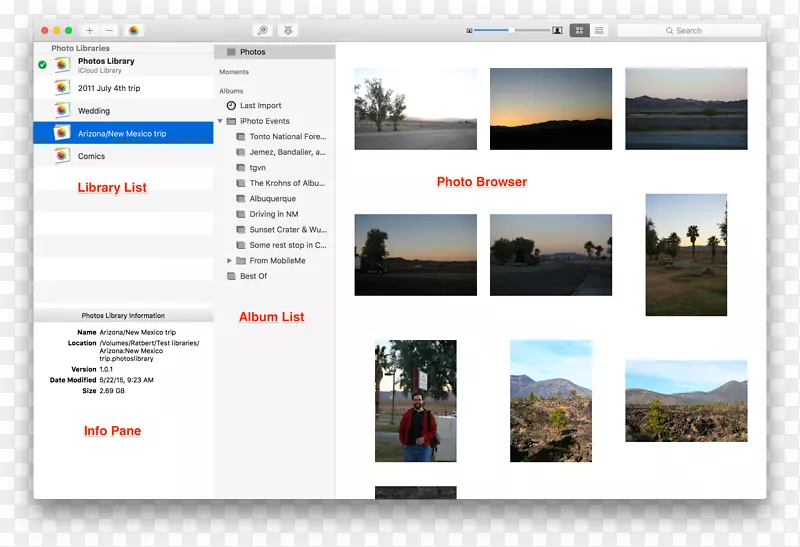Click the magnifier tool button in toolbar
The width and height of the screenshot is (800, 547).
click(263, 31)
